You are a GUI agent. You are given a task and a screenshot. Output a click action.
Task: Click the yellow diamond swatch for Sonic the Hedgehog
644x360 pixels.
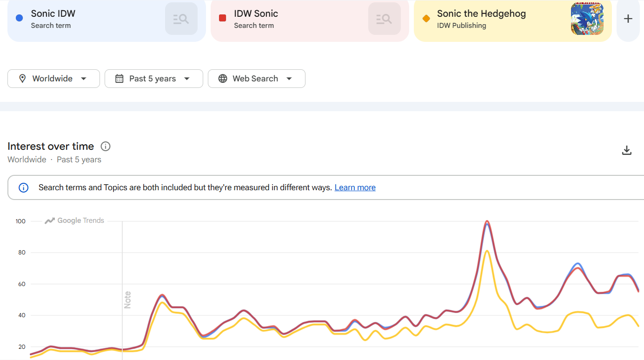pos(426,19)
